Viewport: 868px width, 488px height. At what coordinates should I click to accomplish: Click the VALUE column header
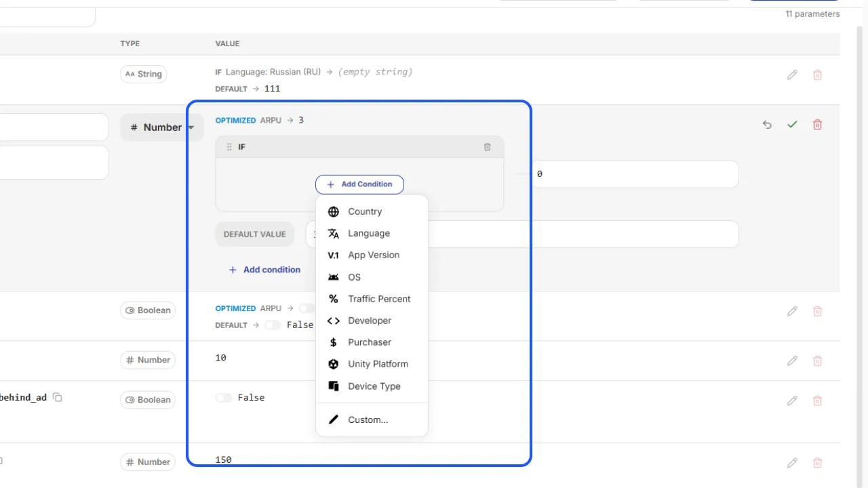tap(227, 43)
